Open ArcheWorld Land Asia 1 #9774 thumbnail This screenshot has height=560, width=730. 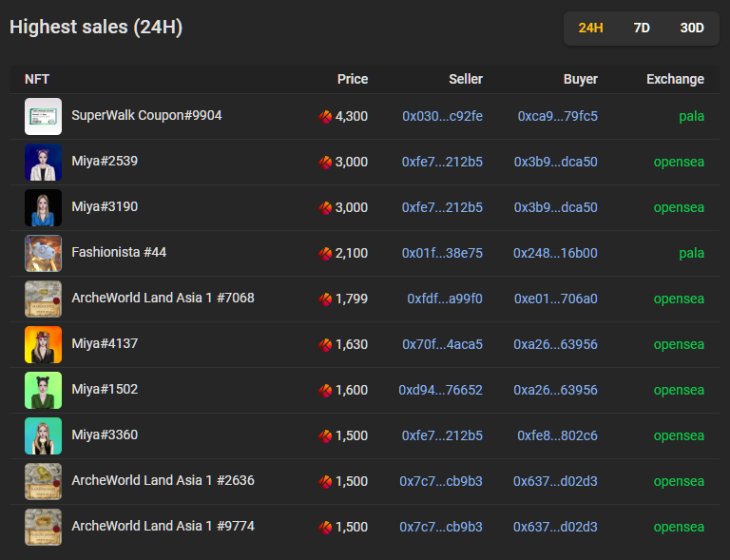[44, 527]
